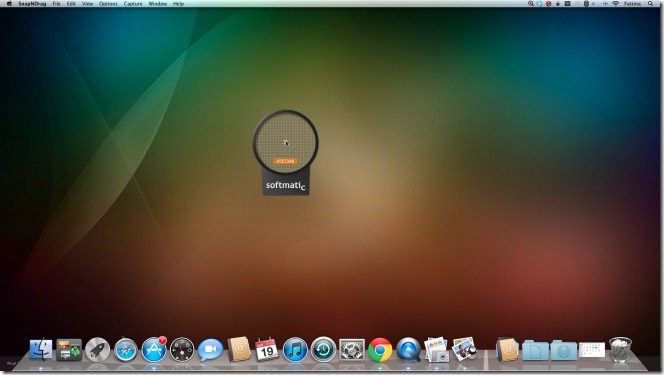Open Safari browser from the Dock
Screen dimensions: 664x375
pyautogui.click(x=126, y=350)
